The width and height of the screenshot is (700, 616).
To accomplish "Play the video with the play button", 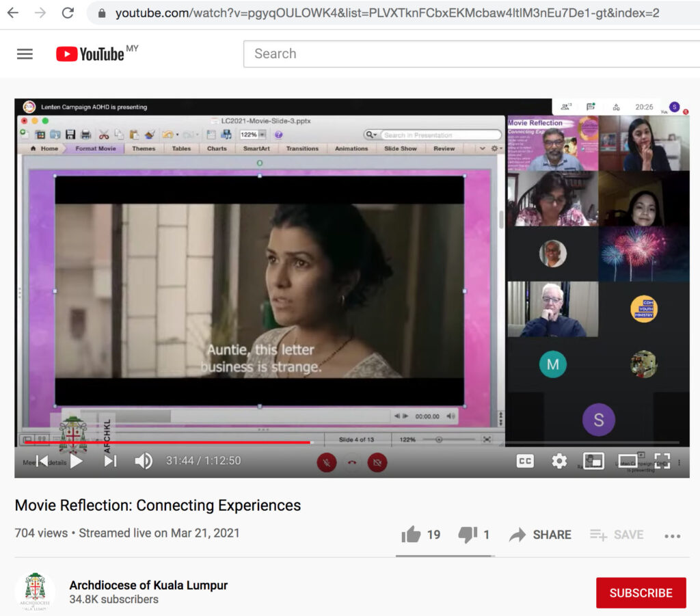I will [77, 461].
